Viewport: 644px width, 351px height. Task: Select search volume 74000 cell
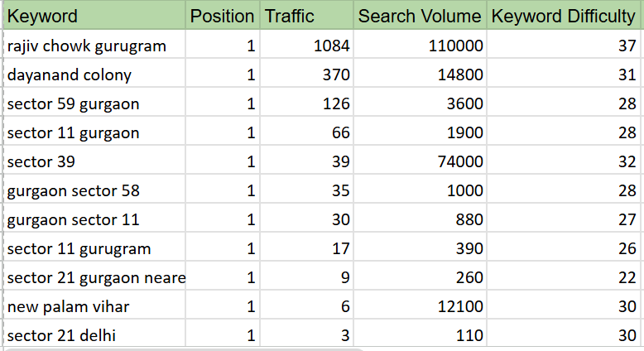pos(421,160)
